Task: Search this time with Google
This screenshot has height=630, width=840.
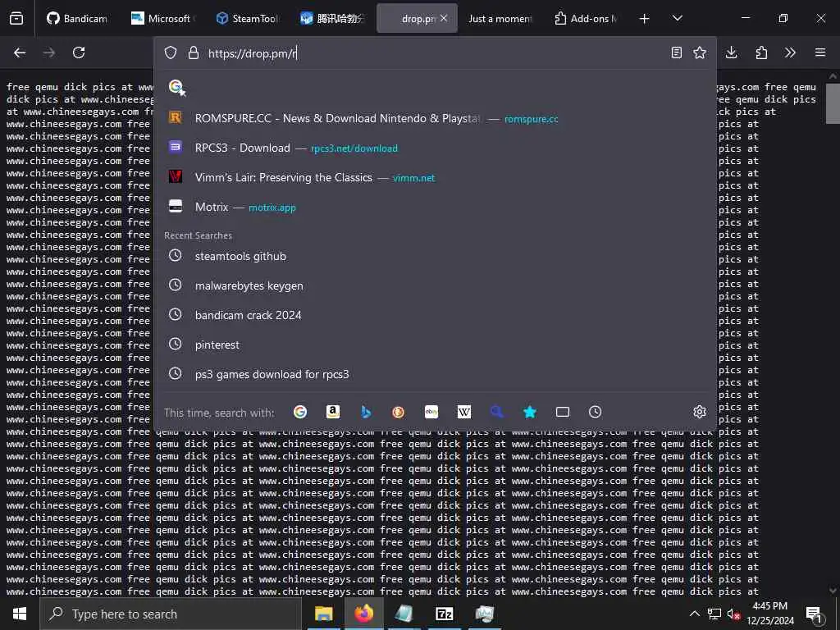Action: tap(300, 412)
